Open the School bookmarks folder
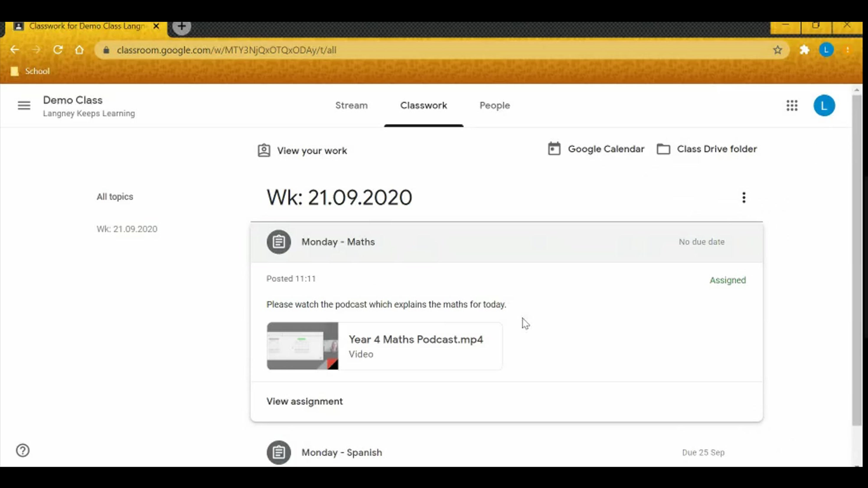Viewport: 868px width, 488px height. tap(30, 71)
